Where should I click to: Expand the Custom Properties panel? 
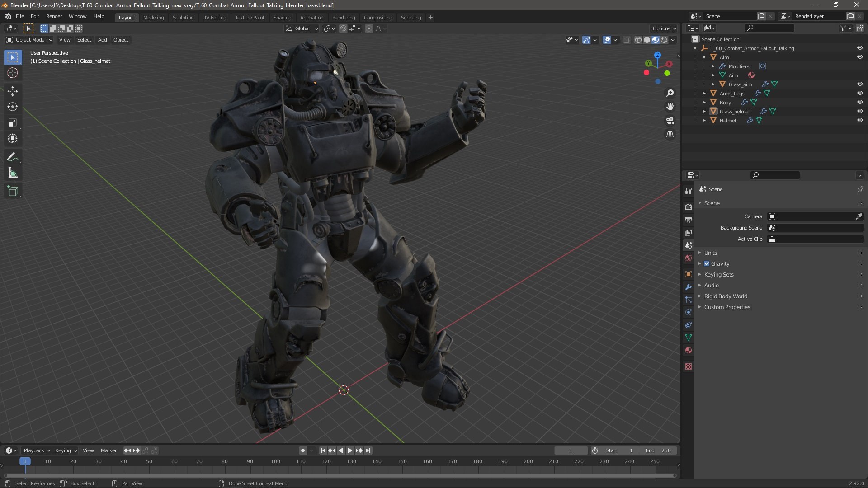point(727,307)
